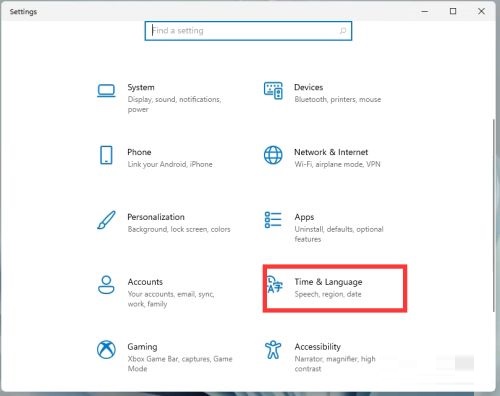
Task: Click 'Display, sound, notifications, power' description
Action: point(174,104)
